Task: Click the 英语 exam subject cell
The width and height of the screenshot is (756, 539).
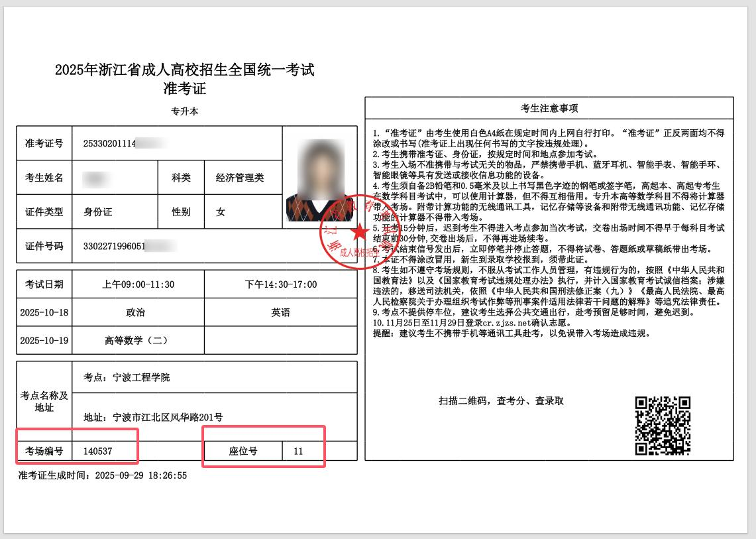Action: [x=280, y=312]
